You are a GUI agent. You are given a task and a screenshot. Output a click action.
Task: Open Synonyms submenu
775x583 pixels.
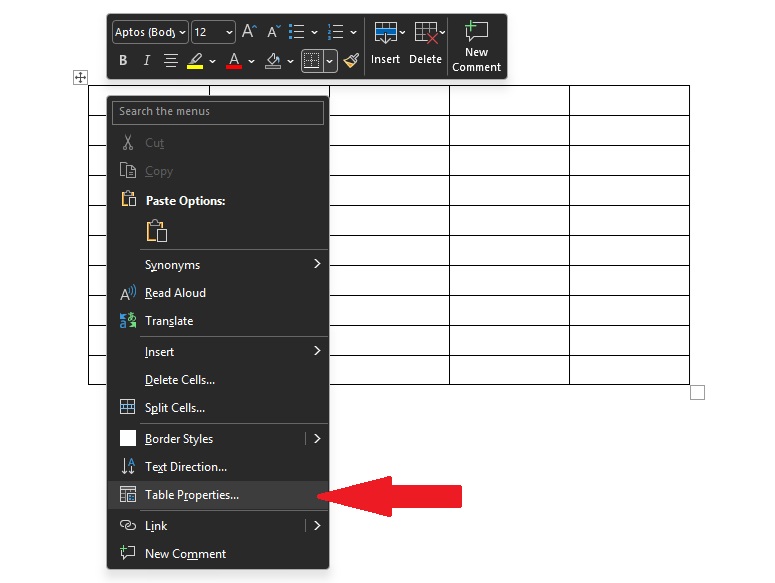(218, 265)
